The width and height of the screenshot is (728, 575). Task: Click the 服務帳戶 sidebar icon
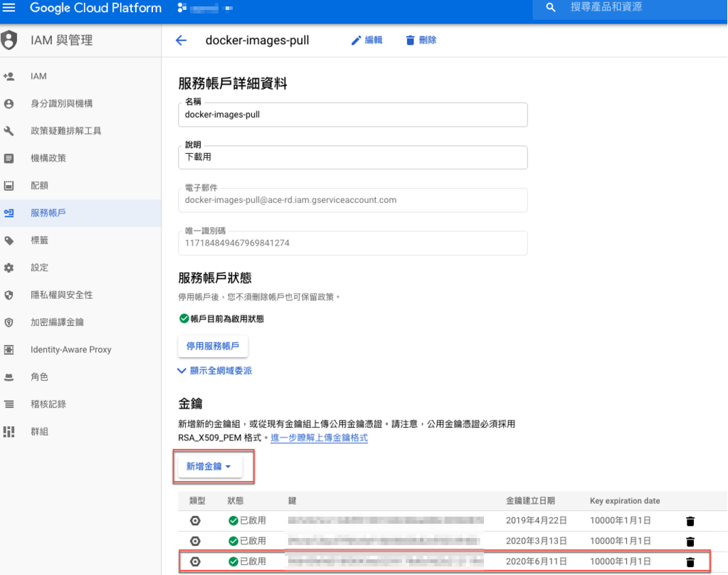coord(9,213)
